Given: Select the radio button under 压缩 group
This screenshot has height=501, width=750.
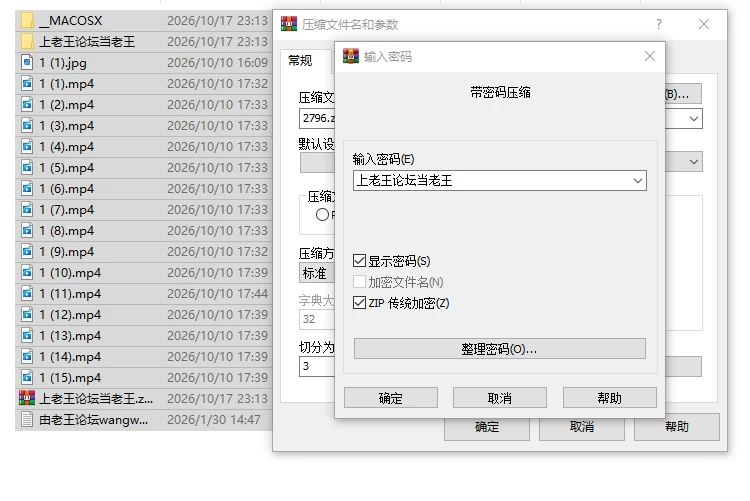Looking at the screenshot, I should pyautogui.click(x=322, y=215).
